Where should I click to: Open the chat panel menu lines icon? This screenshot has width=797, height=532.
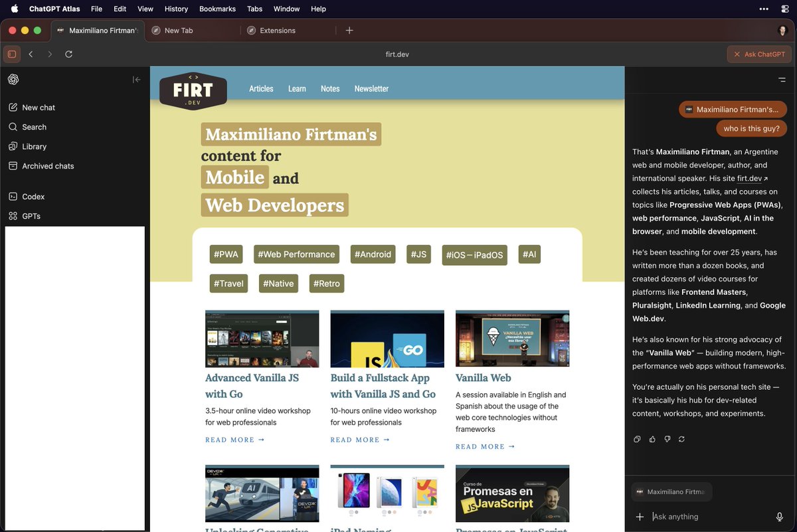coord(781,79)
